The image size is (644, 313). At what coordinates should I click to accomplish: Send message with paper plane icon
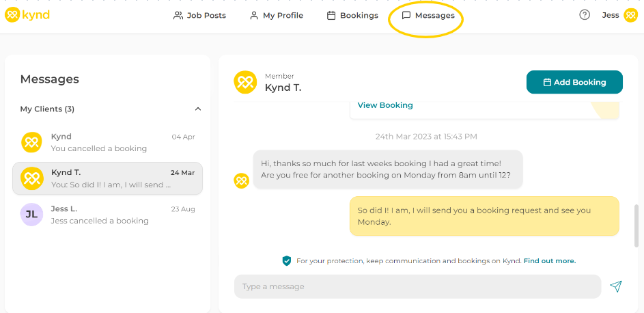click(x=616, y=286)
